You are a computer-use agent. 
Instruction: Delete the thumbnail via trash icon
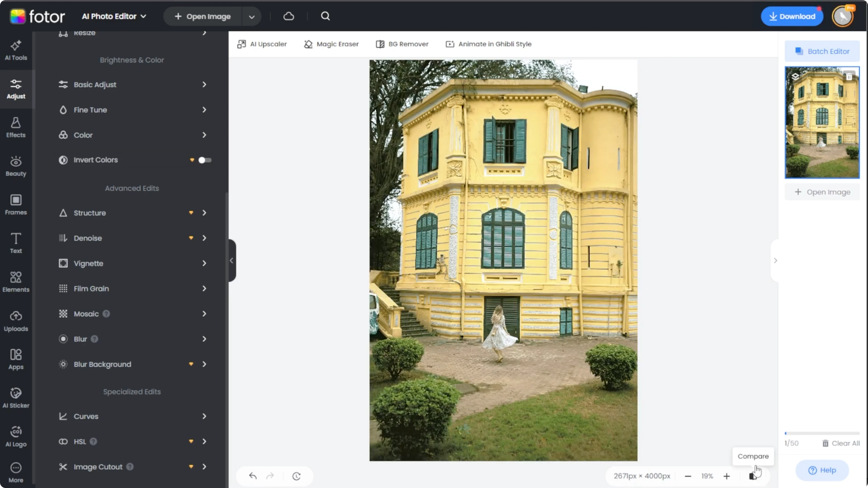pos(849,77)
